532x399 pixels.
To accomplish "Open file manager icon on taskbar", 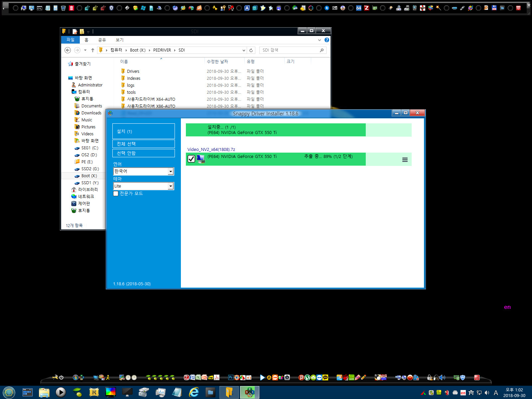I will pyautogui.click(x=44, y=392).
